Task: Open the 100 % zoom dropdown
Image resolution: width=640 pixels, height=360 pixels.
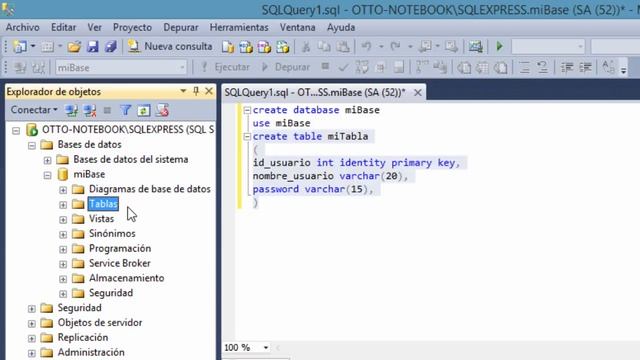Action: [266, 348]
